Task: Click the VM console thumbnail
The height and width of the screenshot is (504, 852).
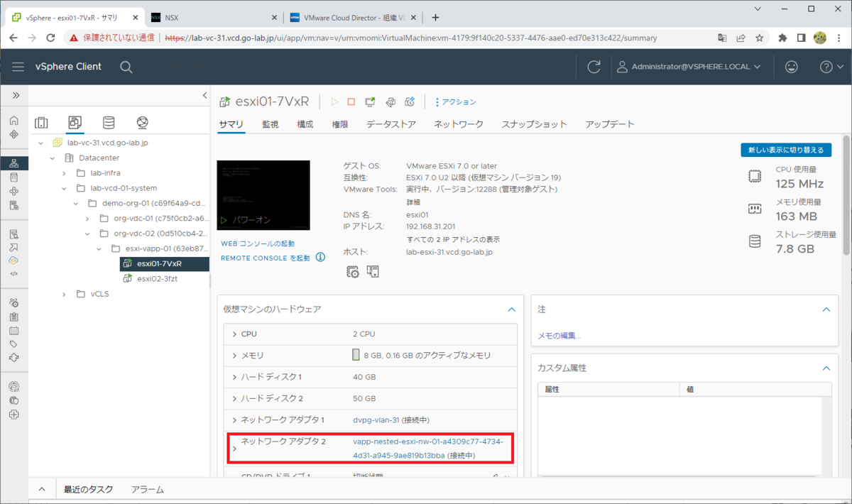Action: tap(263, 195)
